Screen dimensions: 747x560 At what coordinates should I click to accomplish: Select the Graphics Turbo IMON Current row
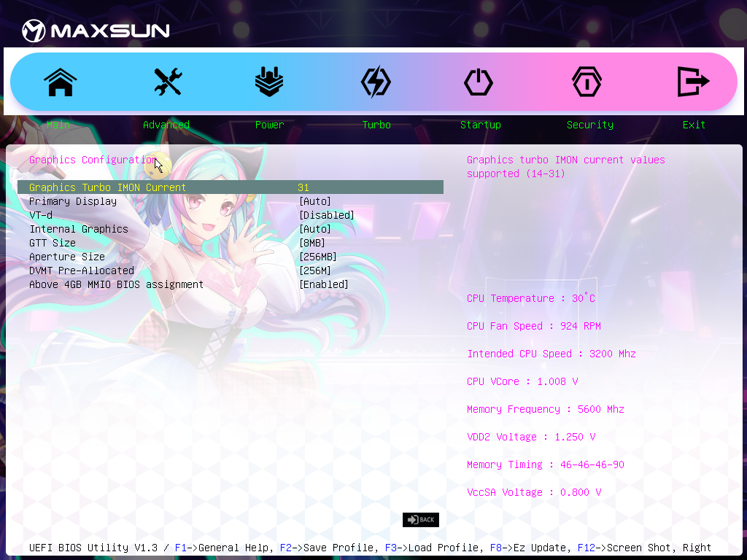pos(231,187)
